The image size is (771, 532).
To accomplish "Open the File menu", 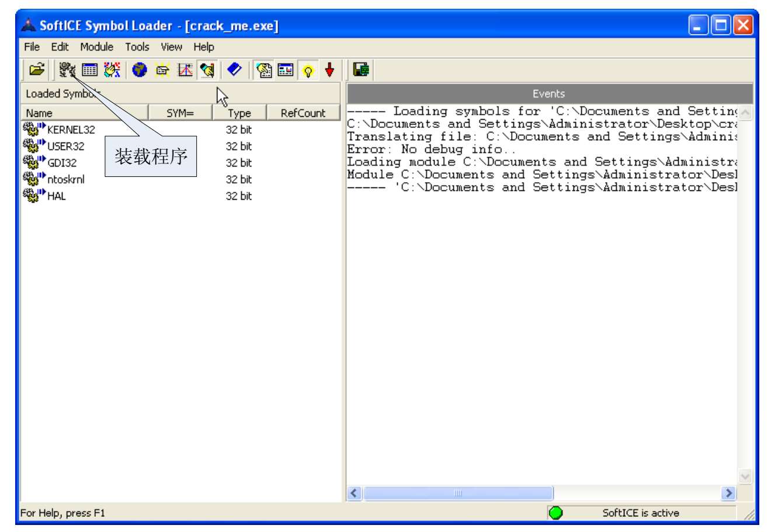I will (x=32, y=47).
